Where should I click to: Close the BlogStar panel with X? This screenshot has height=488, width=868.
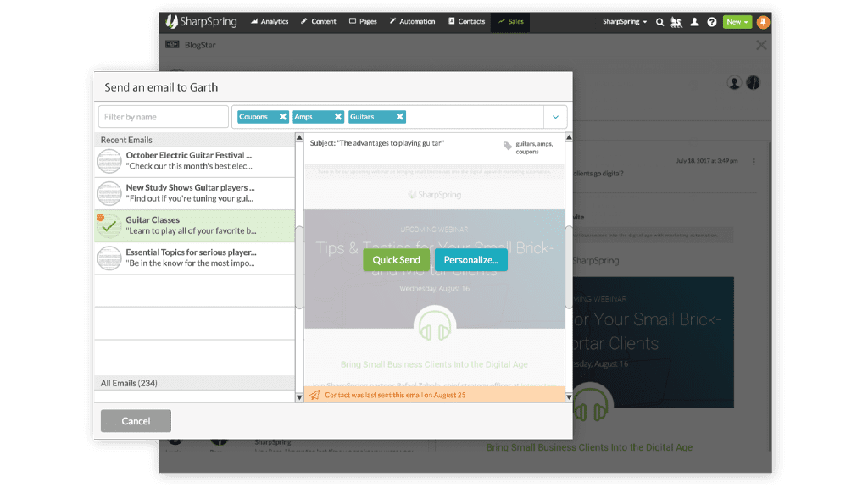761,46
